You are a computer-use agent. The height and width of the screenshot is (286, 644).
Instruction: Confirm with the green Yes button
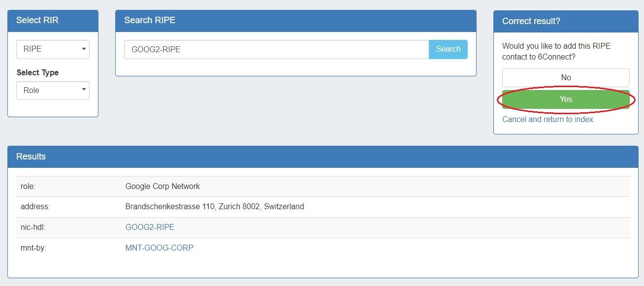[x=565, y=99]
